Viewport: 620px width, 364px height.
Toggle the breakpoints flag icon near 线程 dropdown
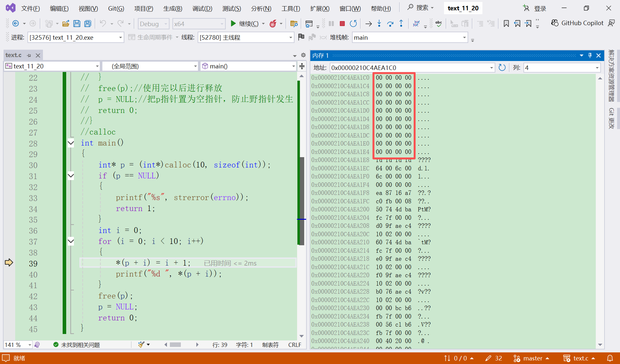(x=301, y=37)
